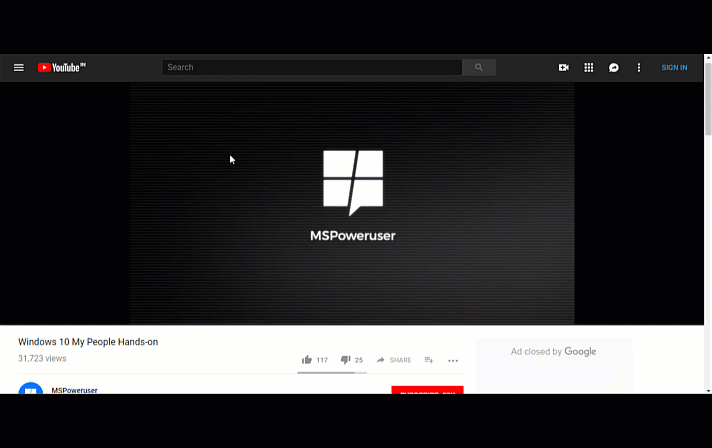
Task: Like the video with thumbs up
Action: pyautogui.click(x=307, y=360)
